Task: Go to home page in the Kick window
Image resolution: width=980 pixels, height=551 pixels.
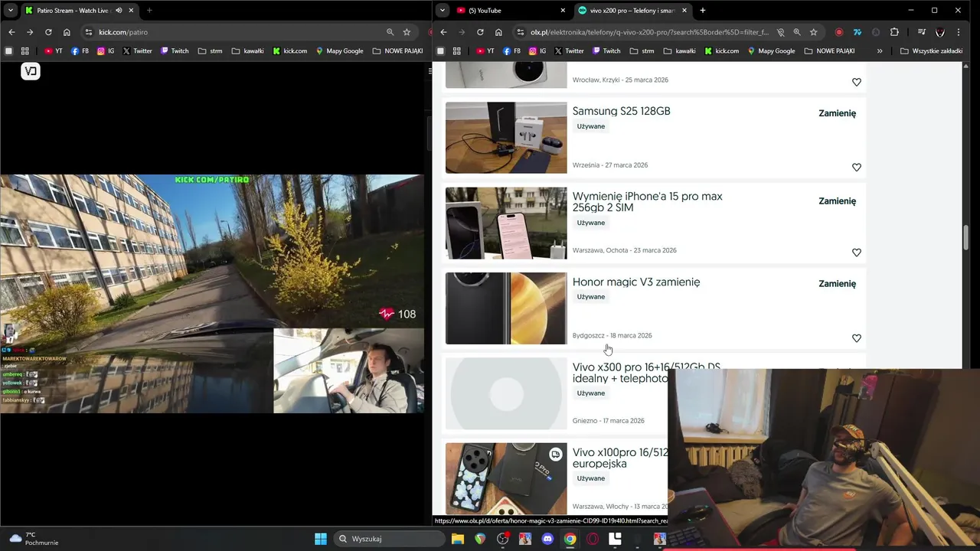Action: [x=67, y=32]
